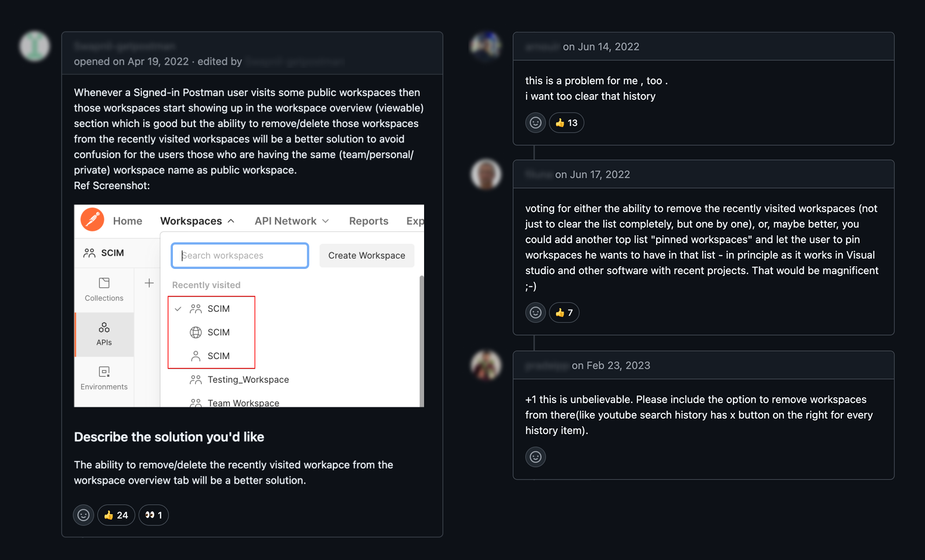Add emoji reaction to Feb 23, 2023 comment

[535, 457]
